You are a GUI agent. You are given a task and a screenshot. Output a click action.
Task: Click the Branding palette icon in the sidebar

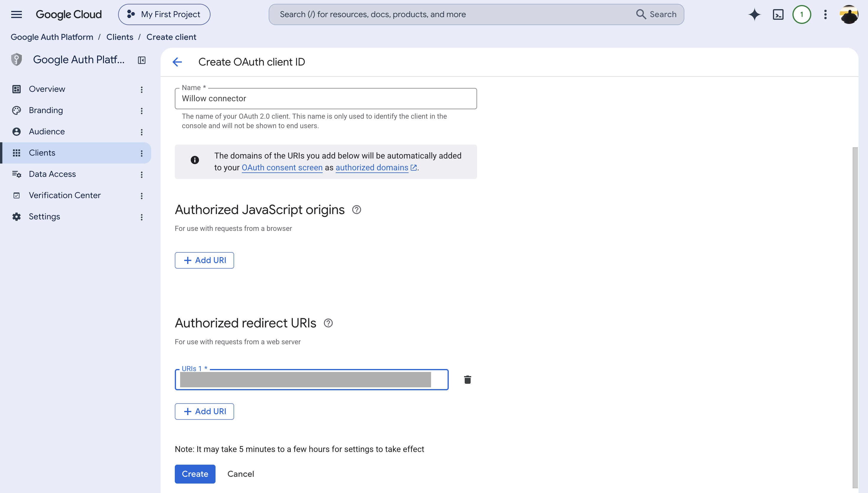click(16, 110)
